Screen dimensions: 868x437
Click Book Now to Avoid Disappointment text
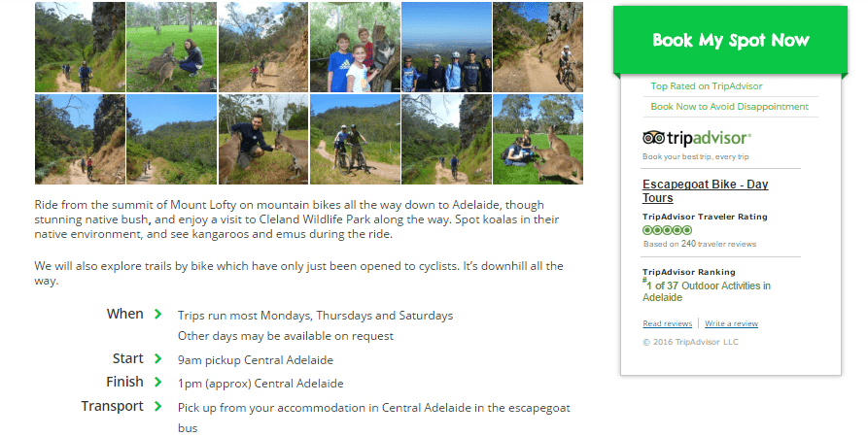click(729, 107)
